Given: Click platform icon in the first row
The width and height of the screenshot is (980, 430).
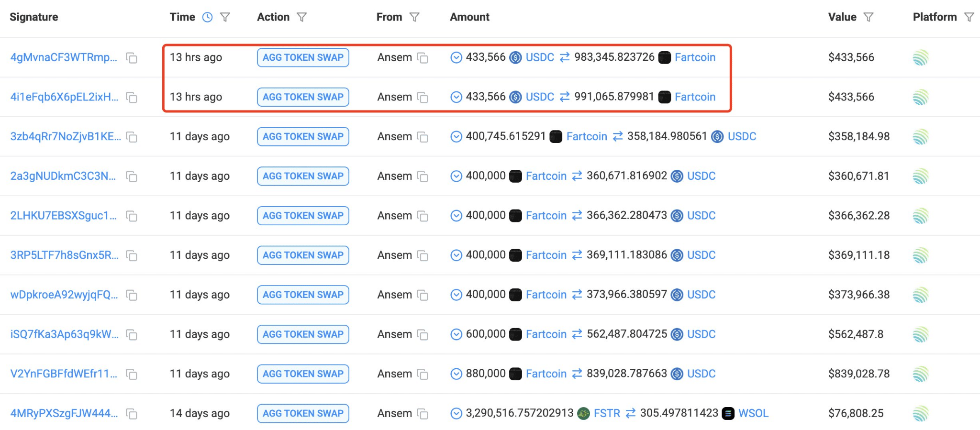Looking at the screenshot, I should click(x=920, y=58).
